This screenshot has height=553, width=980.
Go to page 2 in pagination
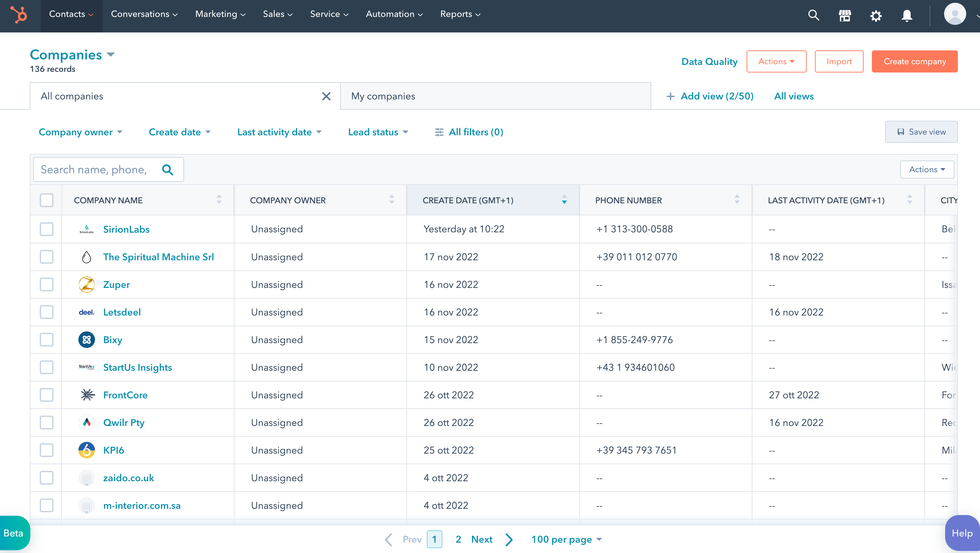pyautogui.click(x=458, y=539)
